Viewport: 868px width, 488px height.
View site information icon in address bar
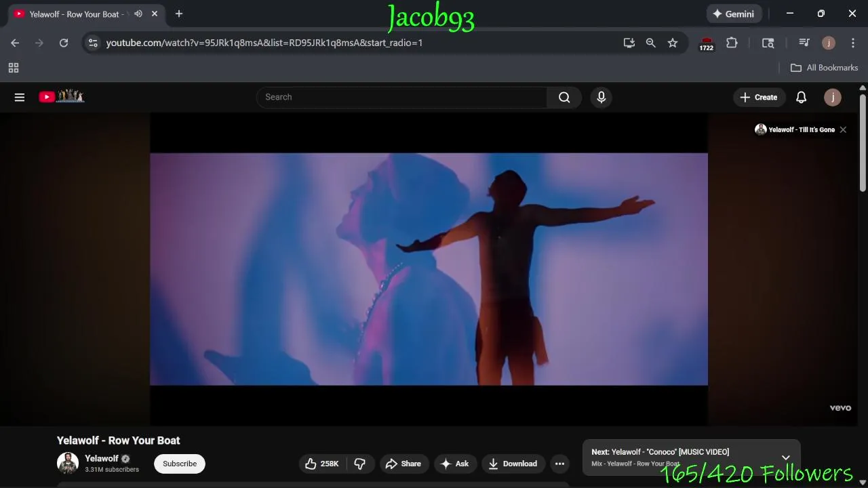(x=93, y=43)
